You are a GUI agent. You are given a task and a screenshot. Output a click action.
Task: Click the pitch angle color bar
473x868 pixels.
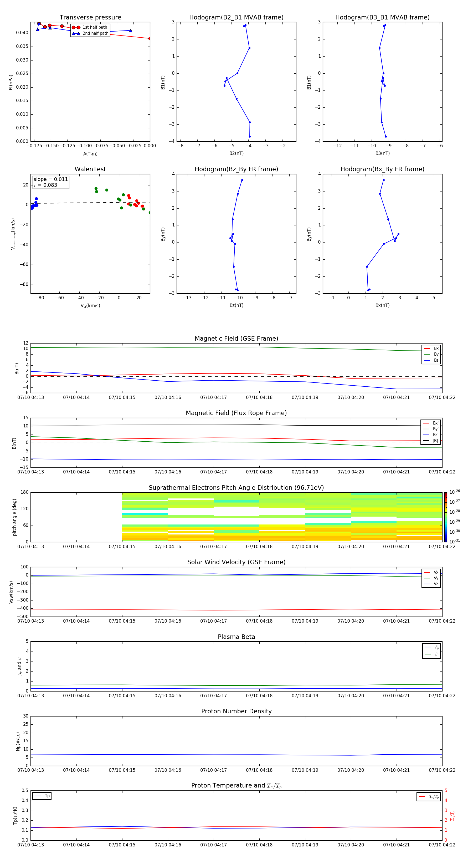click(x=445, y=517)
